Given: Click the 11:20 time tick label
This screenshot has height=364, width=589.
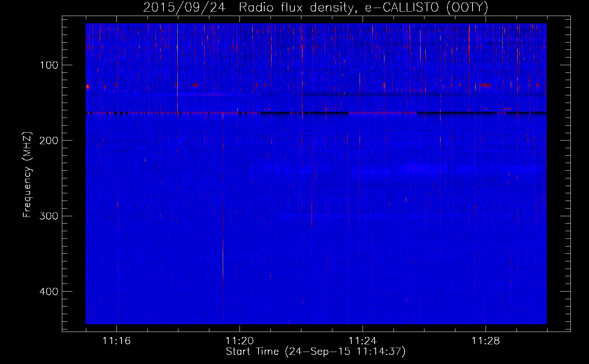Looking at the screenshot, I should 240,341.
